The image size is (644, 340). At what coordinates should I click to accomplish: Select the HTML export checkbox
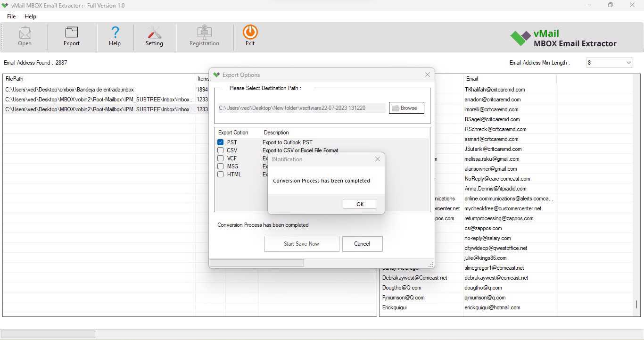click(220, 174)
